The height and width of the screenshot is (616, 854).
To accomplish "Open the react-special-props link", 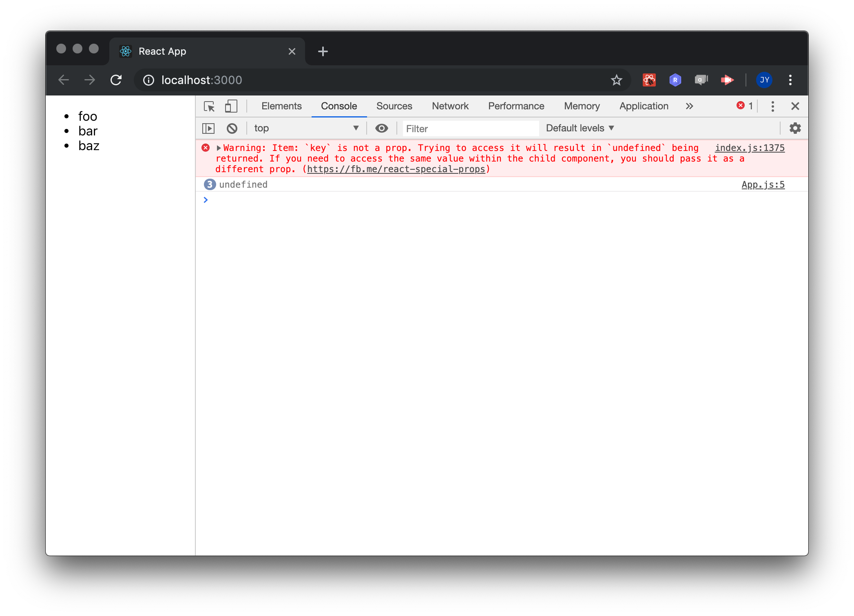I will point(396,169).
